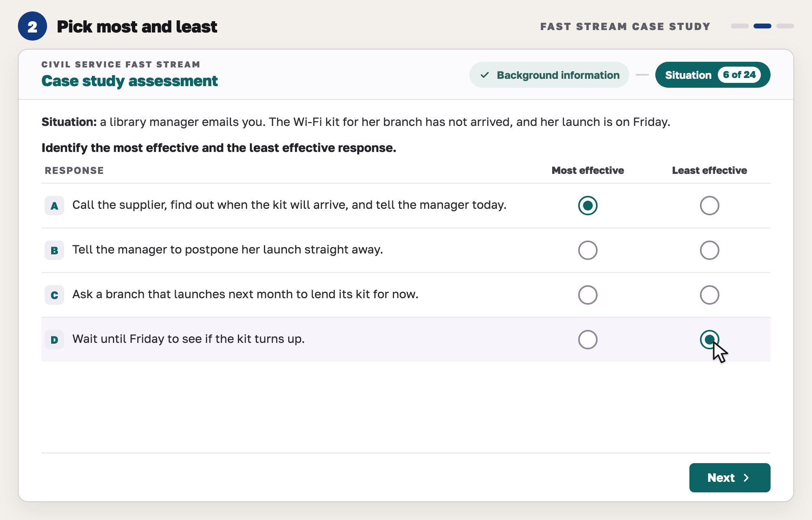
Task: Open the Background information step
Action: (x=549, y=75)
